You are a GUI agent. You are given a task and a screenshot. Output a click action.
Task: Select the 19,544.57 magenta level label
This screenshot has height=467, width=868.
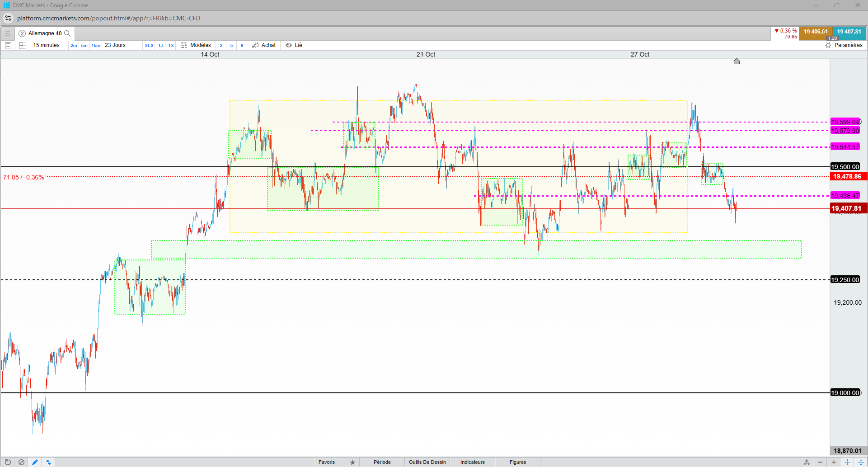point(845,147)
